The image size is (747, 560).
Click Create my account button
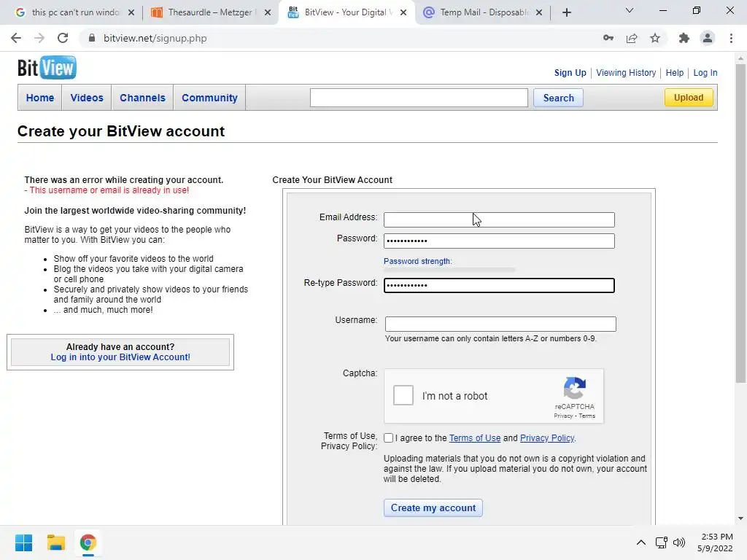coord(433,508)
